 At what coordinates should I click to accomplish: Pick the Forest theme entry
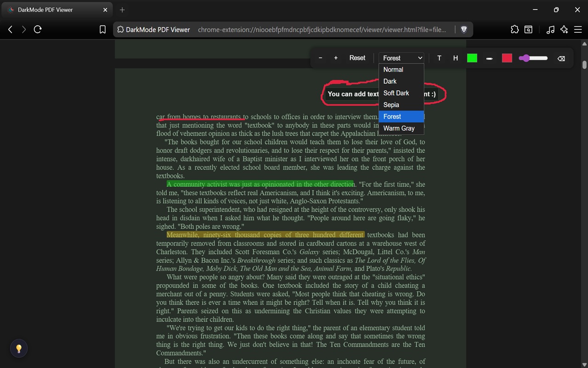tap(401, 116)
